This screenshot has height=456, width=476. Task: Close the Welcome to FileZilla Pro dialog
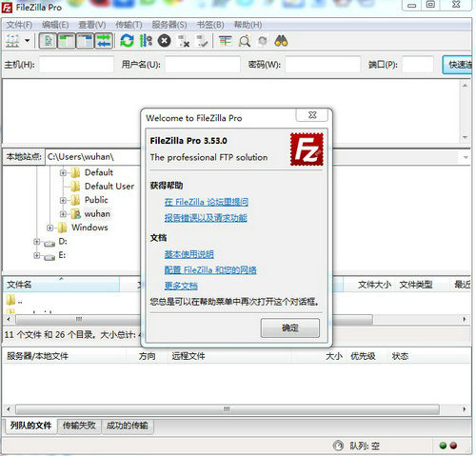[x=311, y=115]
